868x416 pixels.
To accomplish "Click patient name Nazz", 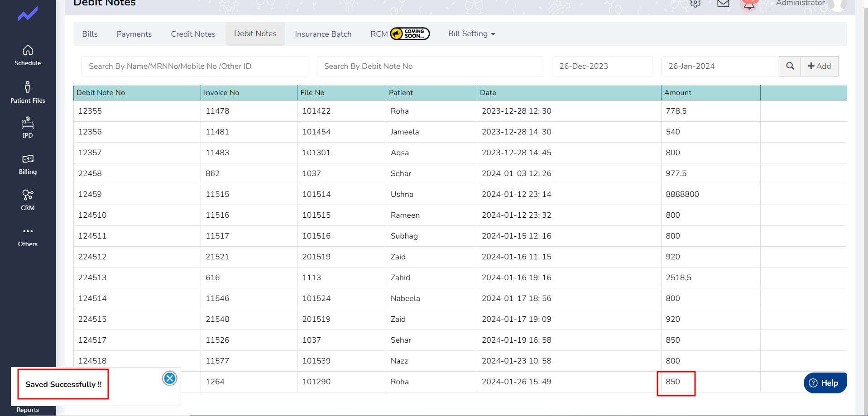I will [x=399, y=361].
